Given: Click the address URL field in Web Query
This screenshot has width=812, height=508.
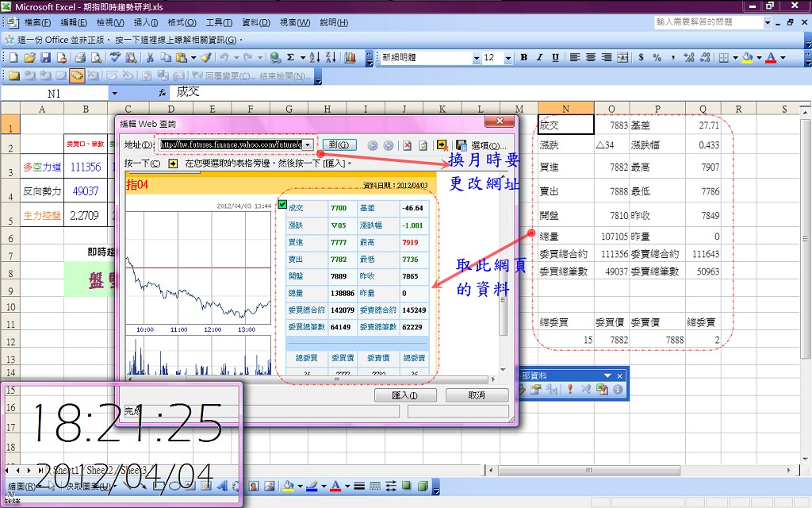Looking at the screenshot, I should click(x=231, y=144).
